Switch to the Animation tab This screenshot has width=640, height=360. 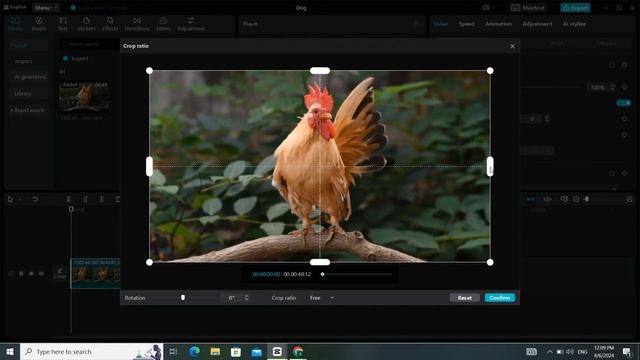(x=498, y=24)
